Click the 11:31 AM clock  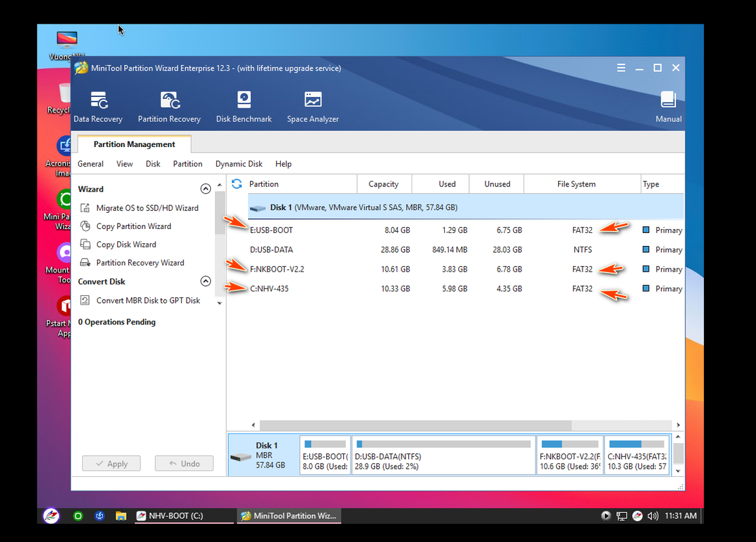tap(680, 516)
